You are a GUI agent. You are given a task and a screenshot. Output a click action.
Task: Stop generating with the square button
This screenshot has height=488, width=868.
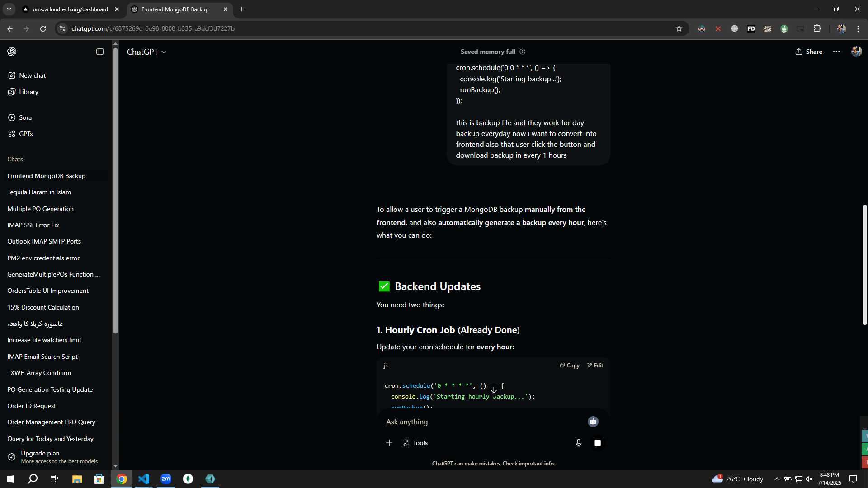coord(598,443)
